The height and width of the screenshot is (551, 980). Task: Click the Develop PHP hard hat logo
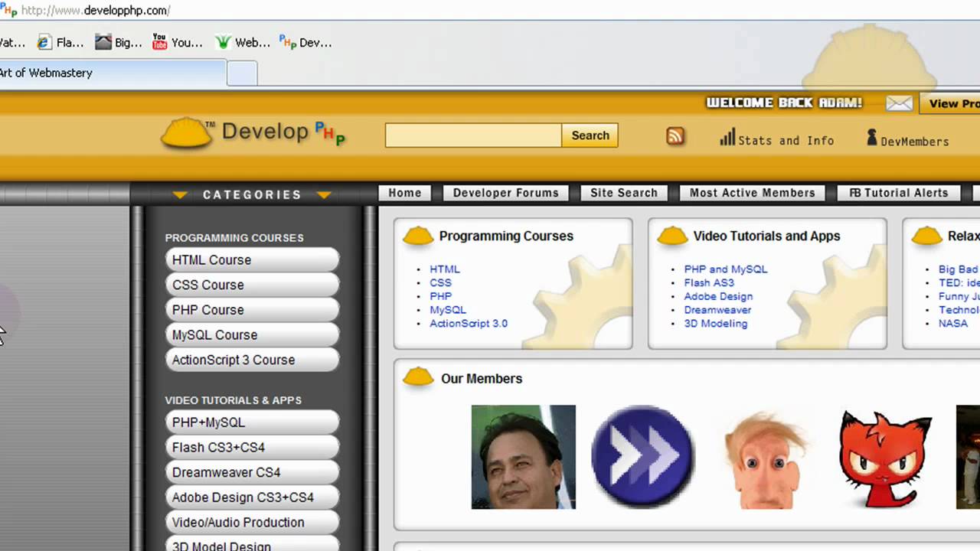(x=187, y=133)
